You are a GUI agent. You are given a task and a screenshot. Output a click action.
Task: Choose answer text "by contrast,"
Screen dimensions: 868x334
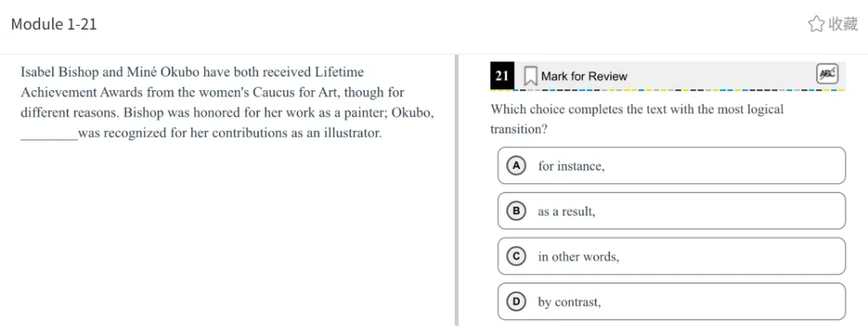pyautogui.click(x=569, y=303)
